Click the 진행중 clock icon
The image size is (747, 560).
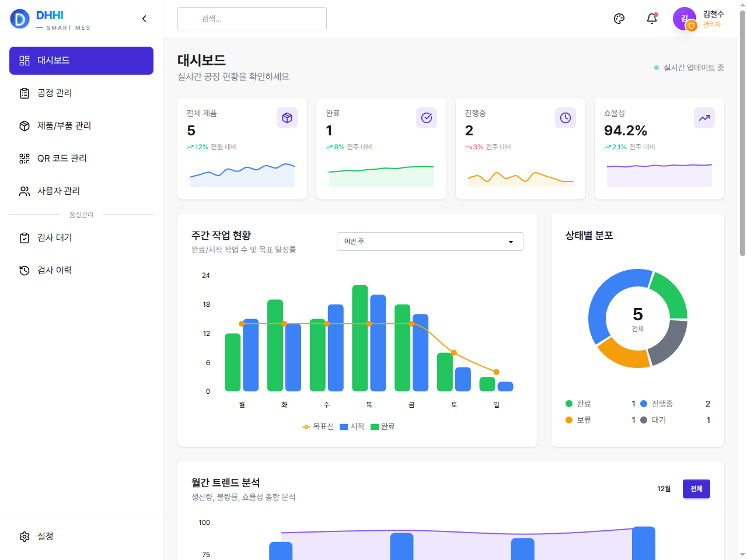(566, 118)
